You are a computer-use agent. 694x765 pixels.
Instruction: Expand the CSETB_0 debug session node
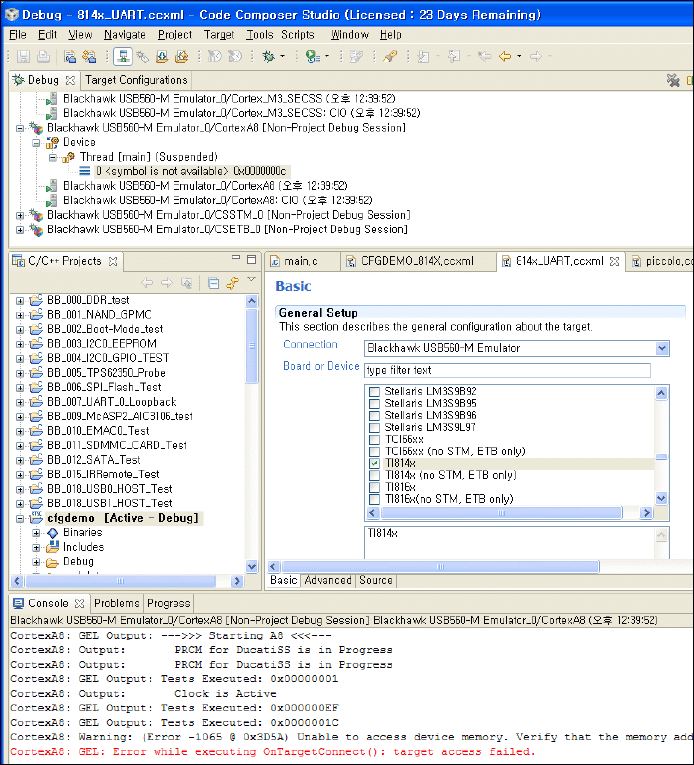click(20, 230)
